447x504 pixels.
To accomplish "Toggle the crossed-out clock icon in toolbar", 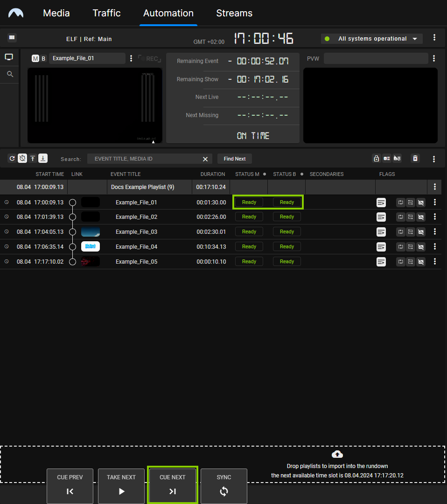I will [x=22, y=159].
